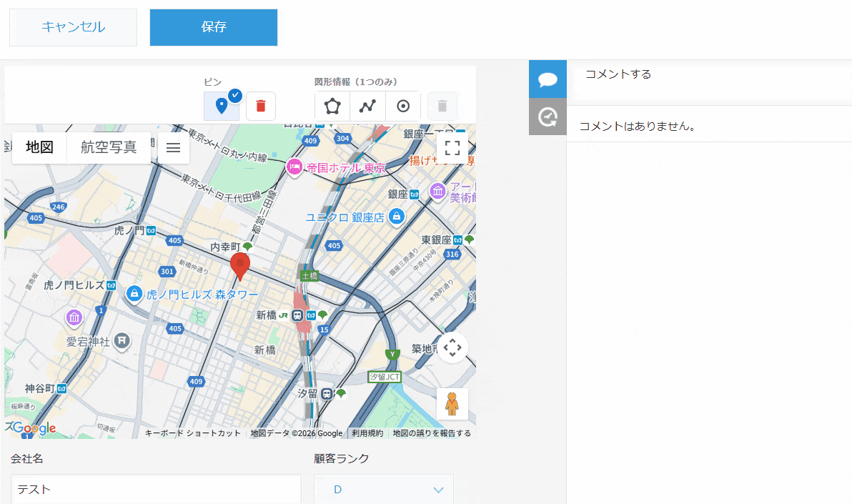Enter fullscreen map view
The width and height of the screenshot is (852, 504).
(452, 147)
